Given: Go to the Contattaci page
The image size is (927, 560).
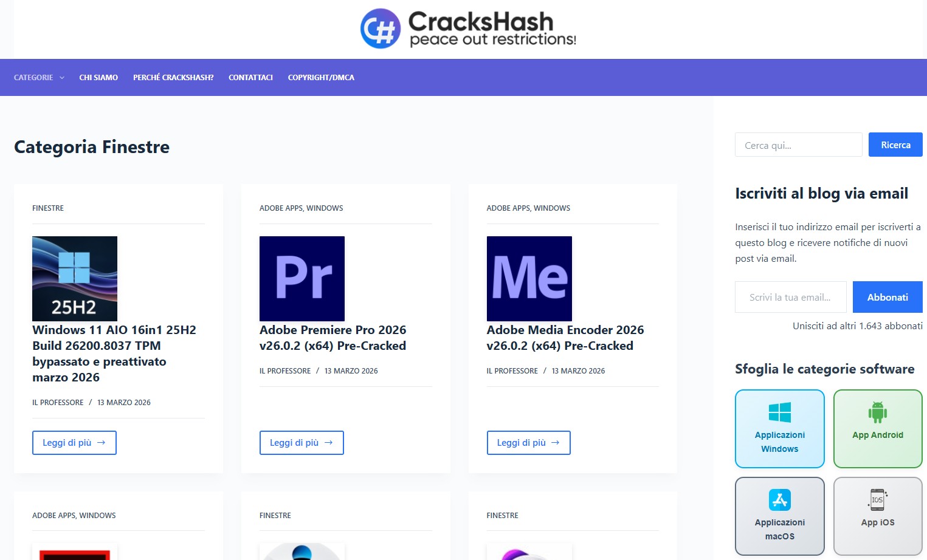Looking at the screenshot, I should pyautogui.click(x=250, y=78).
